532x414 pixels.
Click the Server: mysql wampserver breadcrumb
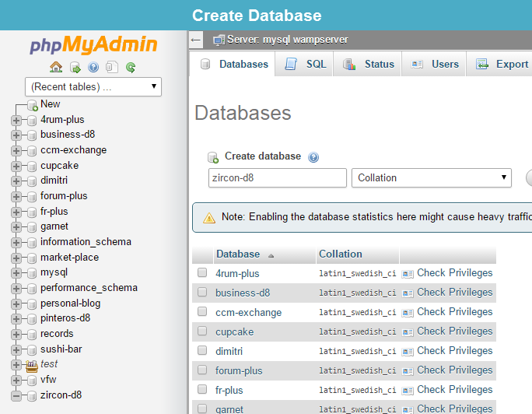(287, 40)
